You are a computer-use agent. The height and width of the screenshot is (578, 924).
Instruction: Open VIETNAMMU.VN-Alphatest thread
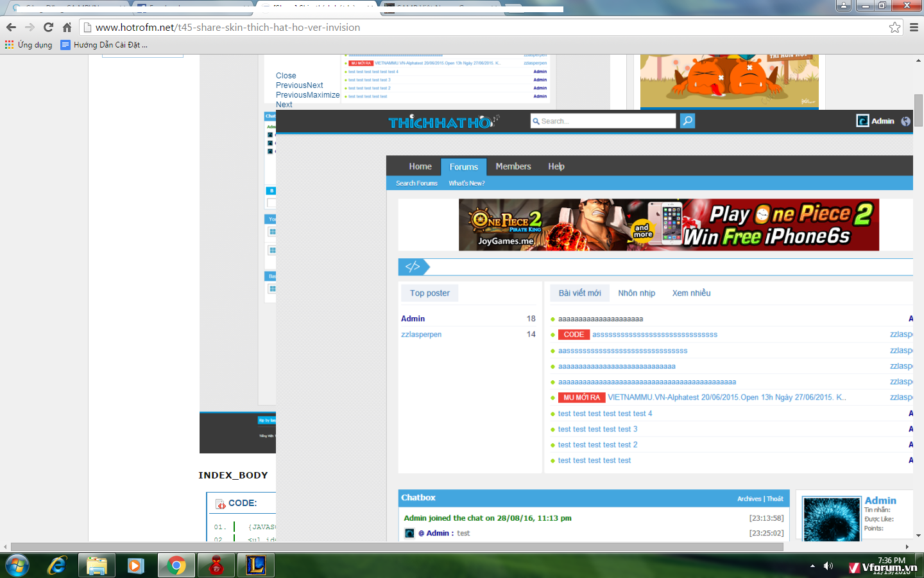coord(727,398)
